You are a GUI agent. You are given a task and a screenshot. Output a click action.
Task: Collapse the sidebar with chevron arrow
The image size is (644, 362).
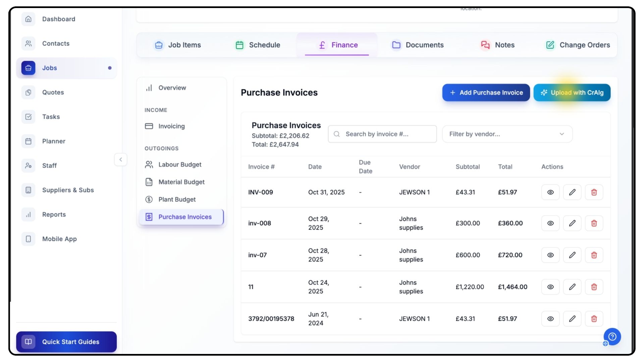[x=121, y=160]
